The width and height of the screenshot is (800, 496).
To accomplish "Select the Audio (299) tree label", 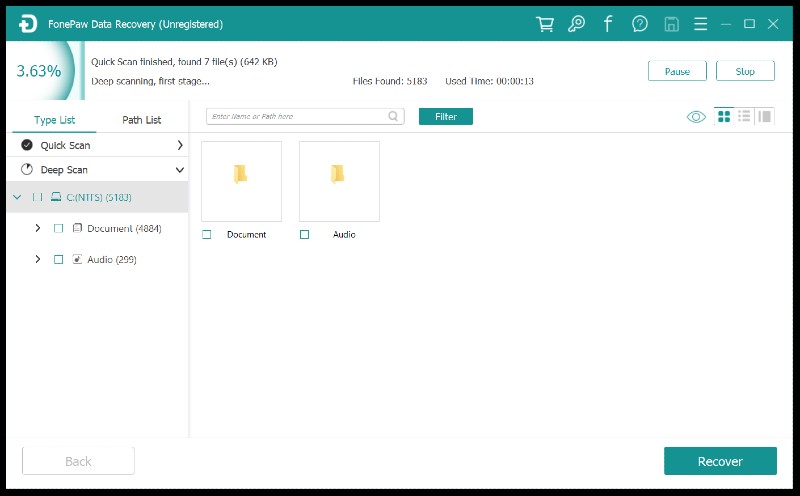I will (x=112, y=259).
